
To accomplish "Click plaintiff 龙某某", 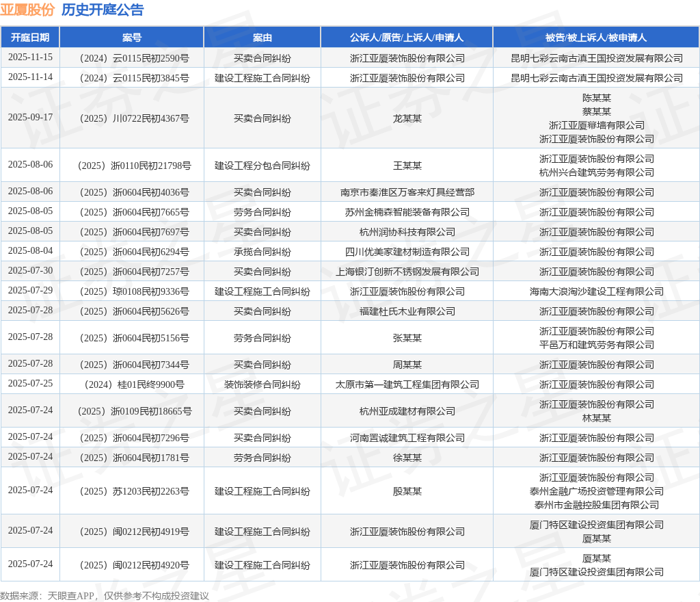I will click(407, 118).
